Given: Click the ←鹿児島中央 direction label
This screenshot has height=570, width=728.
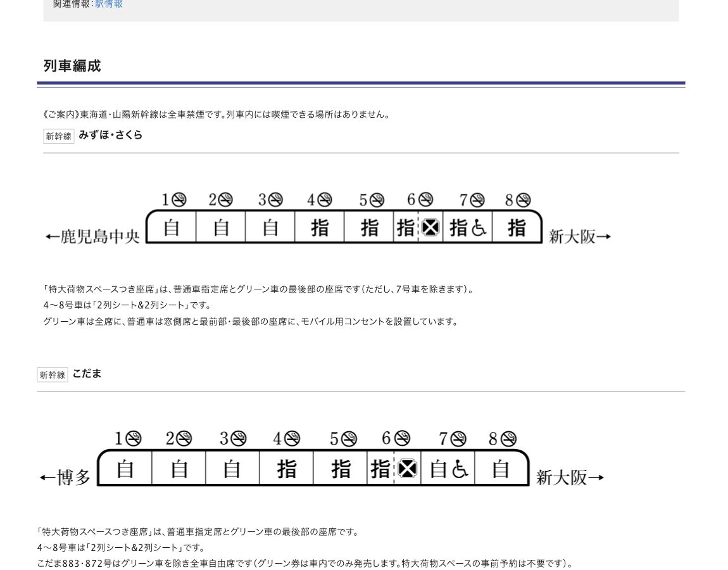Looking at the screenshot, I should coord(93,236).
